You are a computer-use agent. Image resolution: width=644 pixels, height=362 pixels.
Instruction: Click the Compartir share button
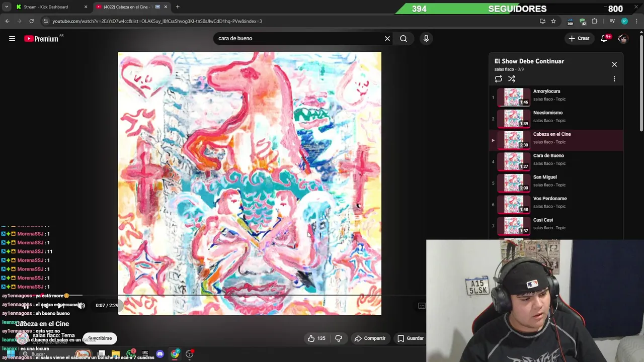tap(370, 338)
